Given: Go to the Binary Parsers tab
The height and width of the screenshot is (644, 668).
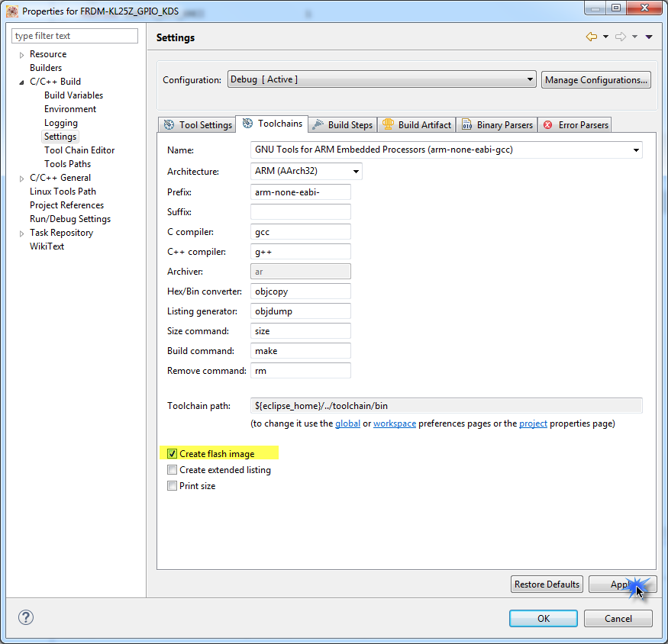Looking at the screenshot, I should click(x=497, y=125).
